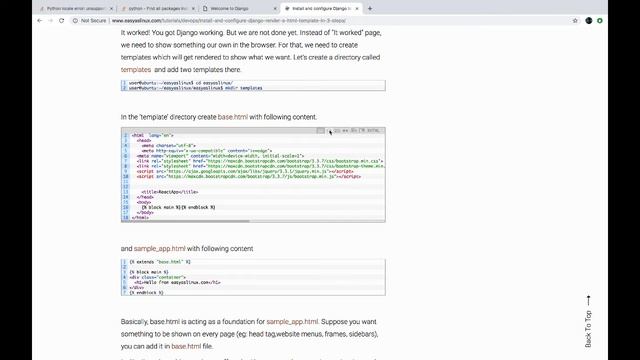Screen dimensions: 640x360
Task: Click the final endblock line in sample_app code
Action: (146, 293)
